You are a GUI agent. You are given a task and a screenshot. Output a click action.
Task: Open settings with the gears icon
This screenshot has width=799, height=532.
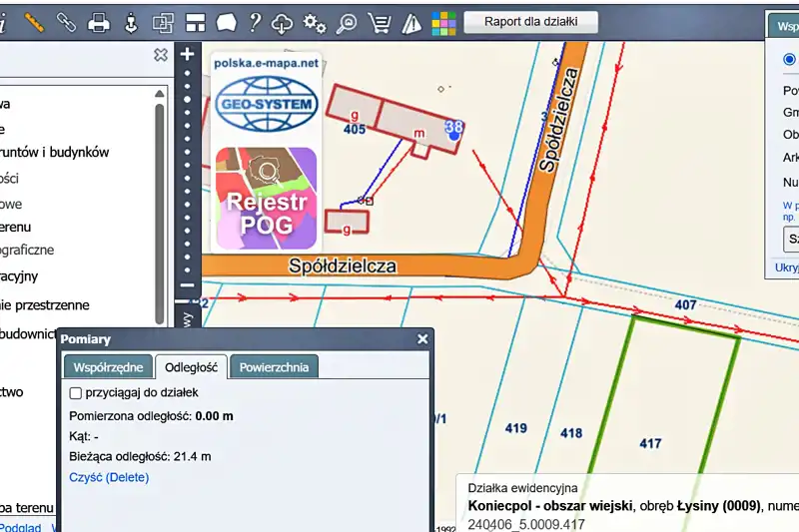click(315, 21)
